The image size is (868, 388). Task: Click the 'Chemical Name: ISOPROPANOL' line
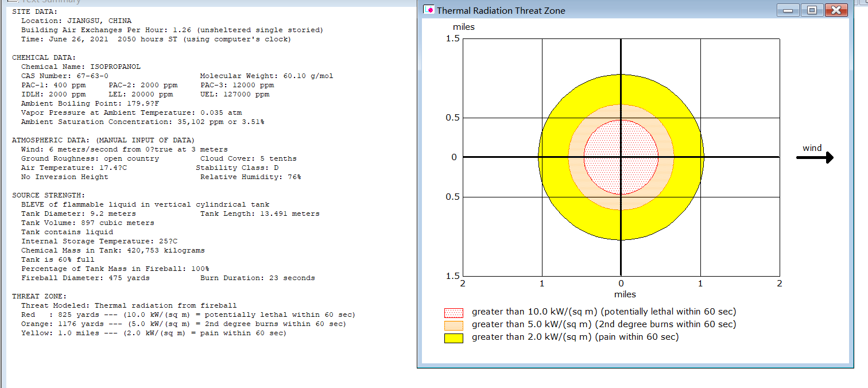click(x=81, y=67)
